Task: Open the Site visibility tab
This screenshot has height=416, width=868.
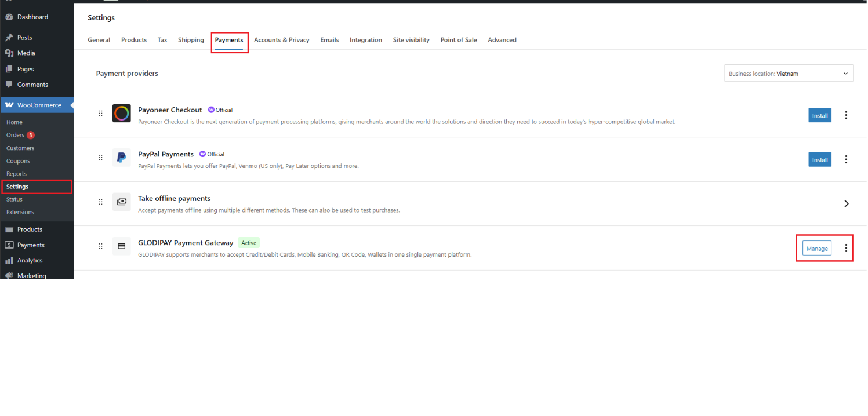Action: [x=411, y=40]
